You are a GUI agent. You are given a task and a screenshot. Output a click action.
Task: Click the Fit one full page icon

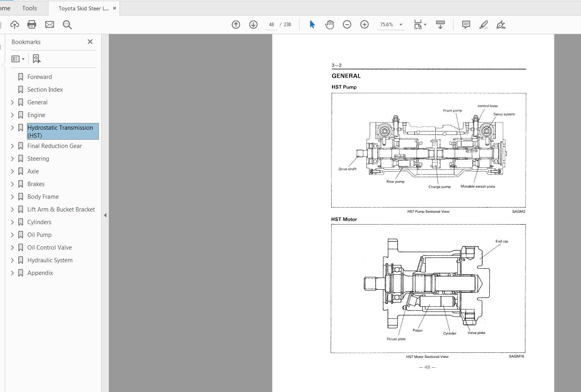pos(418,24)
